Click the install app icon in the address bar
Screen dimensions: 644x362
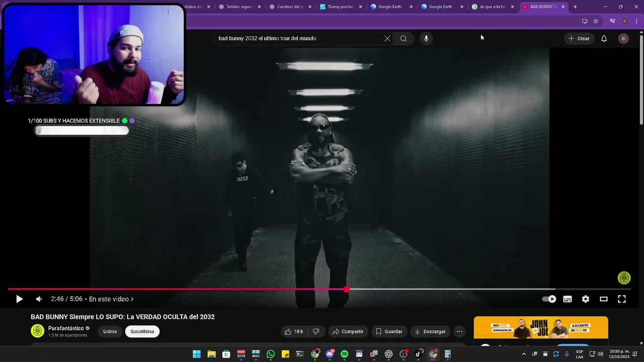click(x=585, y=21)
